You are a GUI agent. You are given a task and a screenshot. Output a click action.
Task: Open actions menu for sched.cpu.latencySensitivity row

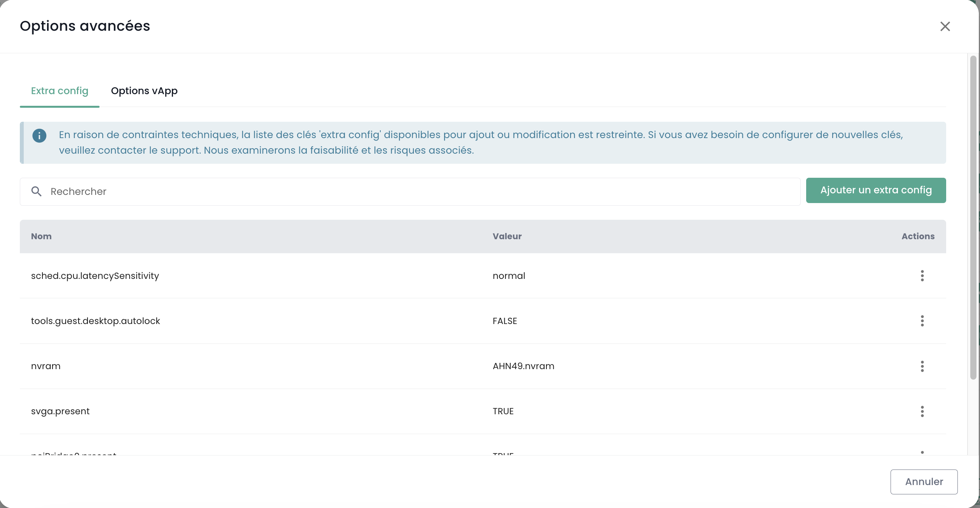[922, 276]
